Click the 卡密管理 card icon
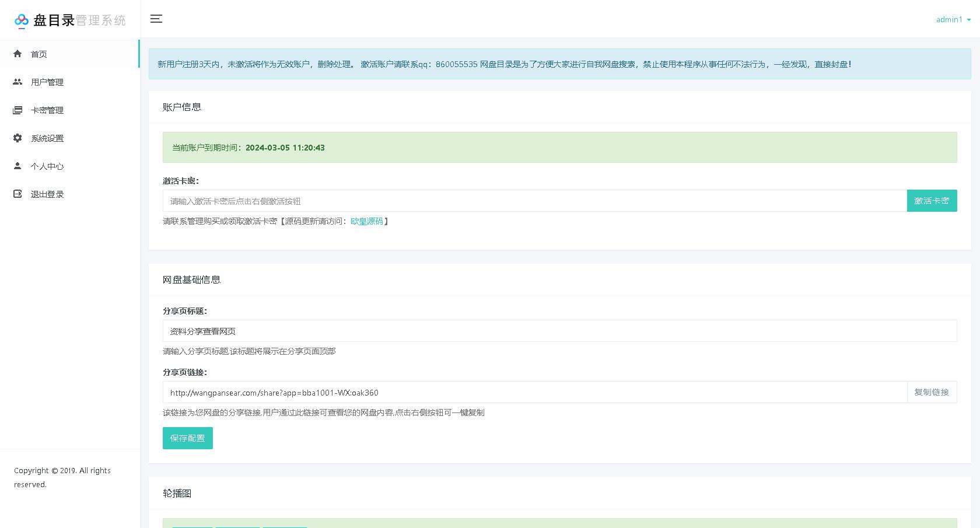 coord(17,110)
